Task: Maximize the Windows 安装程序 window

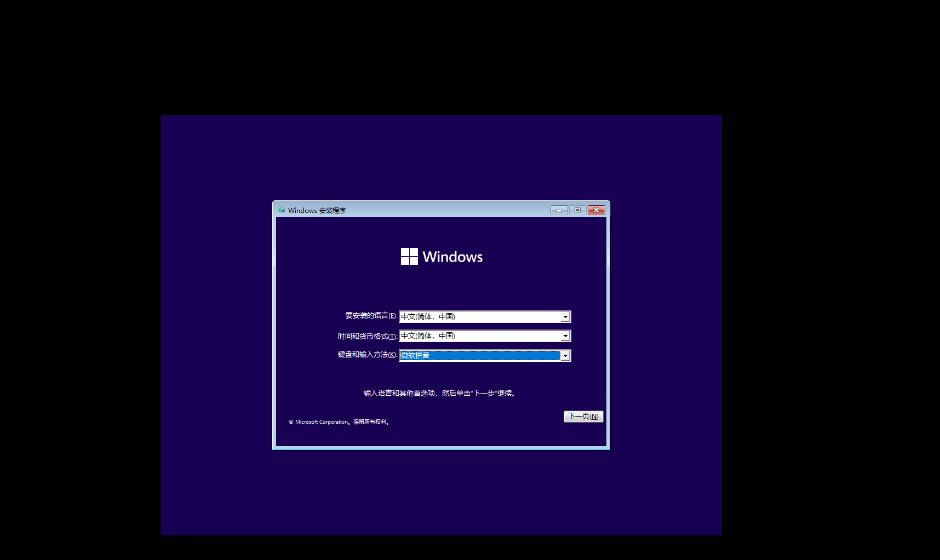Action: click(577, 210)
